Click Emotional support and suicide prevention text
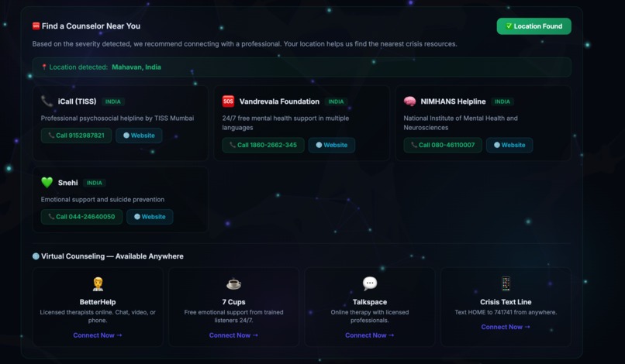This screenshot has width=625, height=364. click(x=102, y=200)
